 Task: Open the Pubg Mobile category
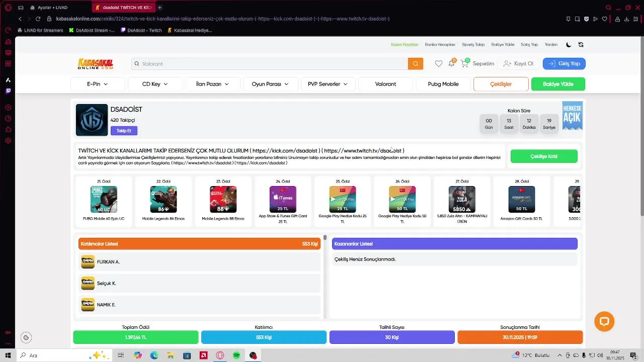[443, 84]
